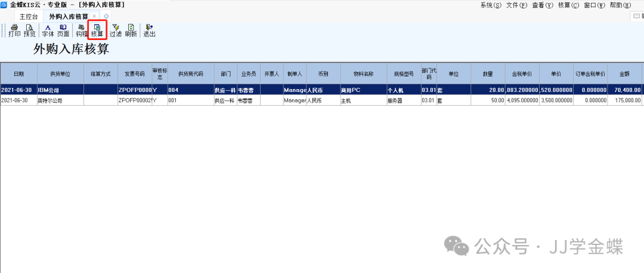Expand the 核算(C) menu in menu bar
This screenshot has height=273, width=644.
point(568,5)
